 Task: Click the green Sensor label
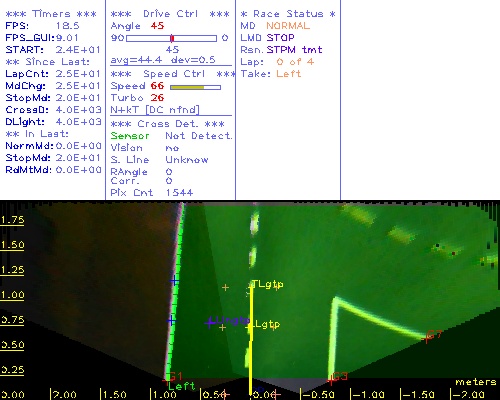[x=130, y=136]
